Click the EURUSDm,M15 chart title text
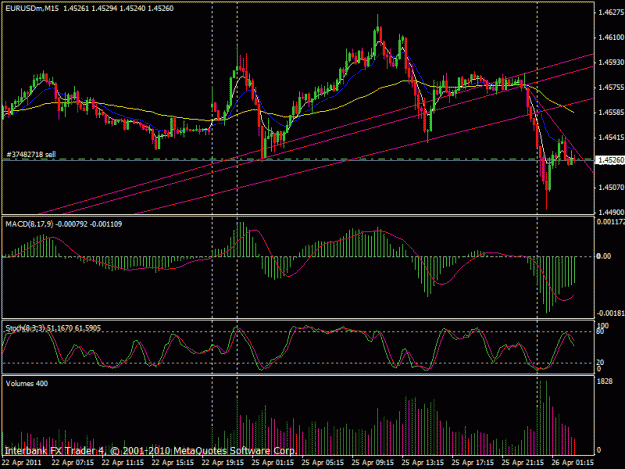625x469 pixels. (x=31, y=8)
